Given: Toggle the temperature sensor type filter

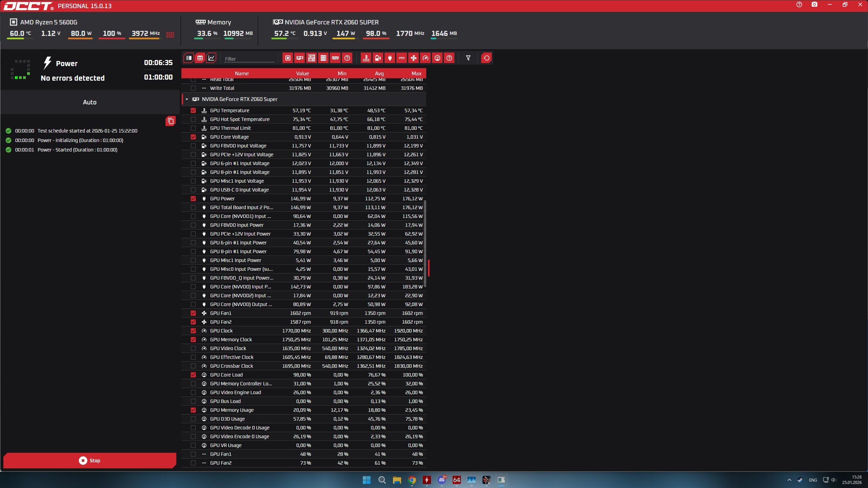Looking at the screenshot, I should click(x=366, y=58).
